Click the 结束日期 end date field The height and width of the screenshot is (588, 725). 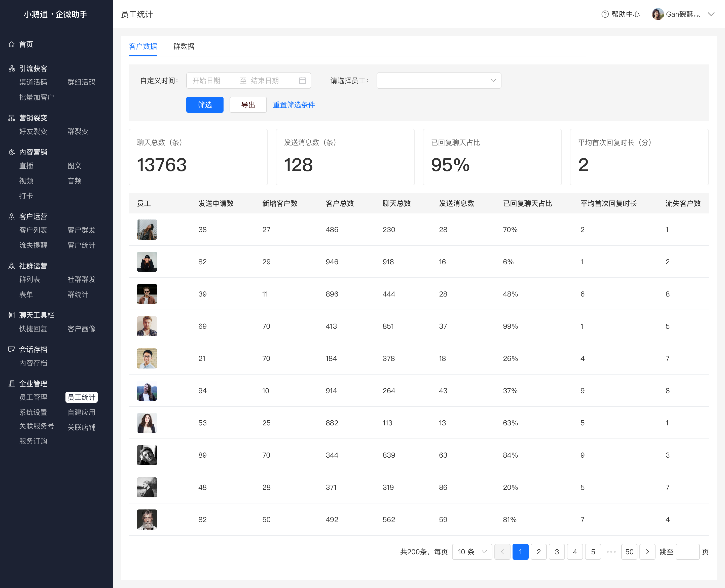point(265,81)
